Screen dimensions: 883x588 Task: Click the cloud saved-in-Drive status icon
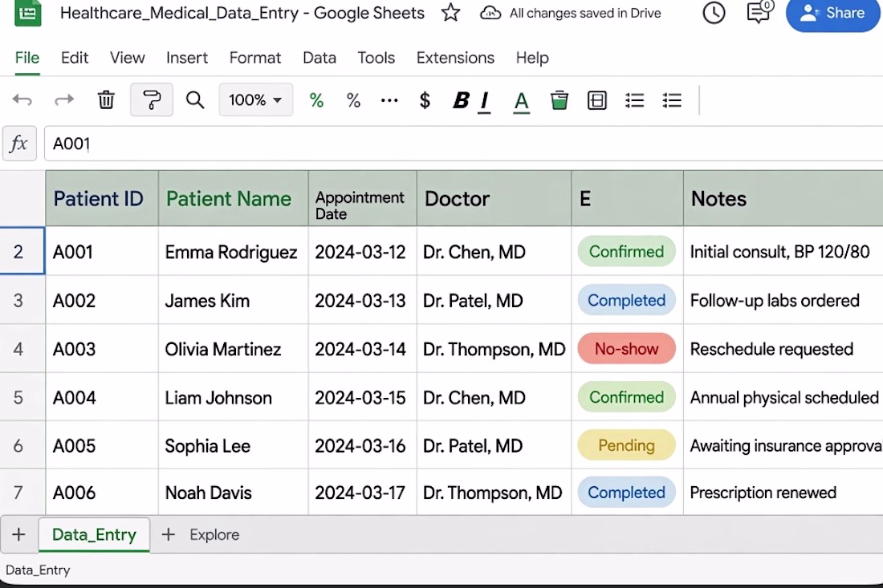click(490, 13)
